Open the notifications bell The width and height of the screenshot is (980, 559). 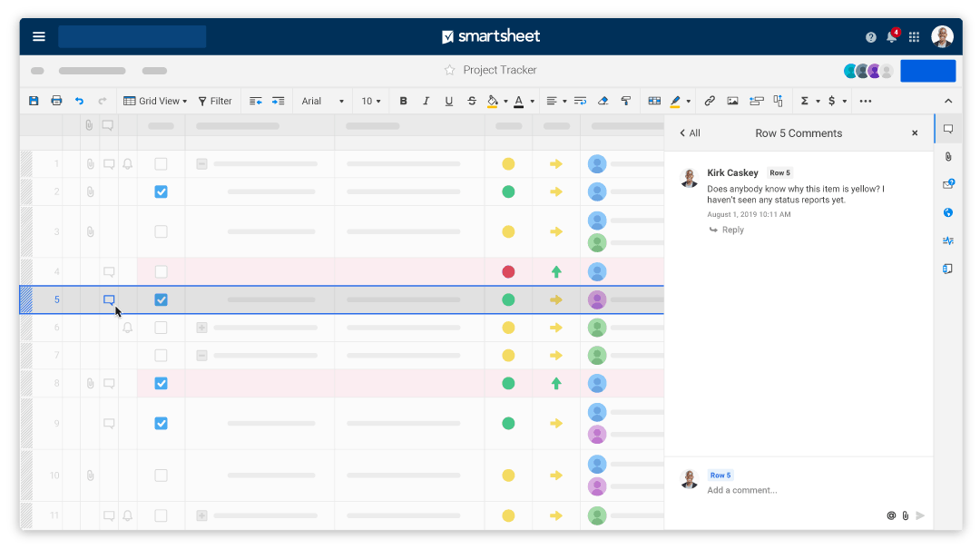(x=892, y=37)
